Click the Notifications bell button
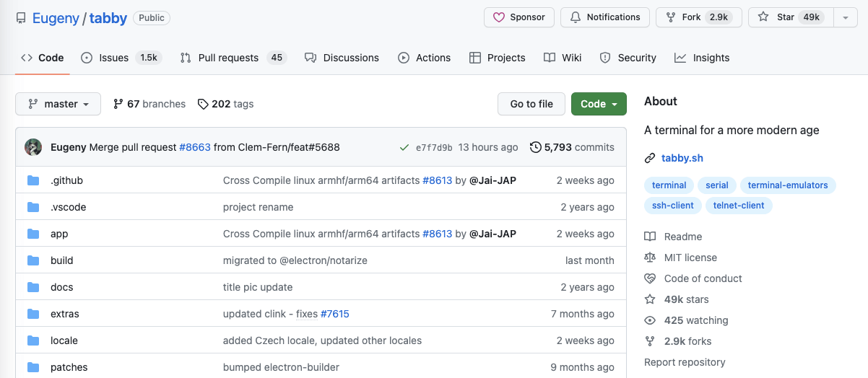This screenshot has height=378, width=868. coord(605,17)
